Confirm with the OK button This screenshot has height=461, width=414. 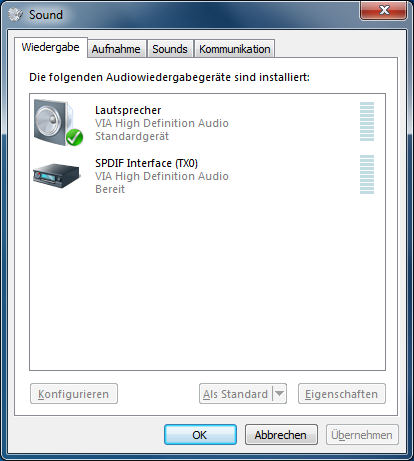[200, 435]
